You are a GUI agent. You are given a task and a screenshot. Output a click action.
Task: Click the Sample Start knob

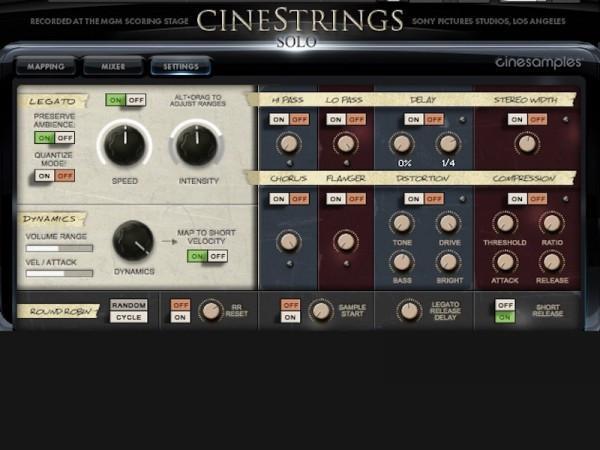coord(321,311)
